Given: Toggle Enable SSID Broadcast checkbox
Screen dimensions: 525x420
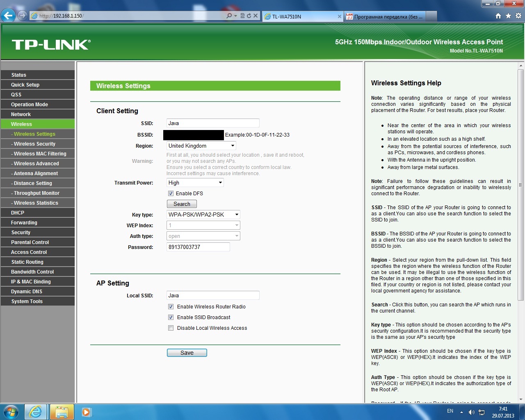Looking at the screenshot, I should click(171, 317).
